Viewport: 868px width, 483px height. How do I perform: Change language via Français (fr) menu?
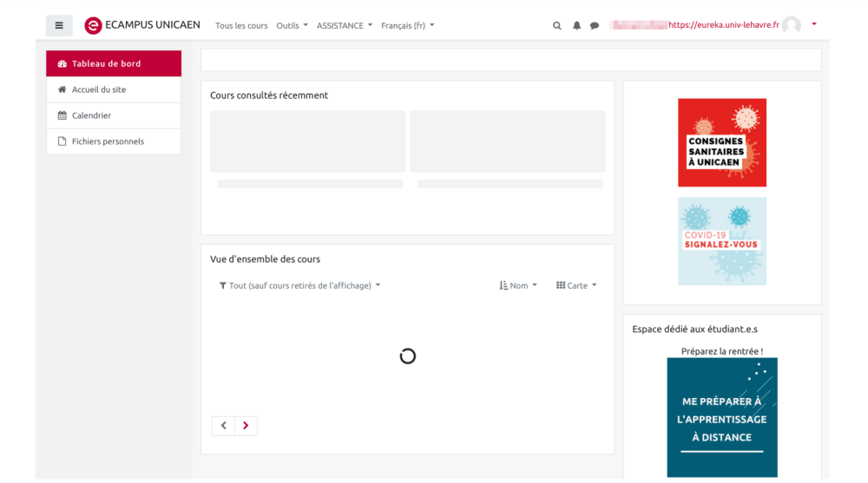[x=407, y=26]
